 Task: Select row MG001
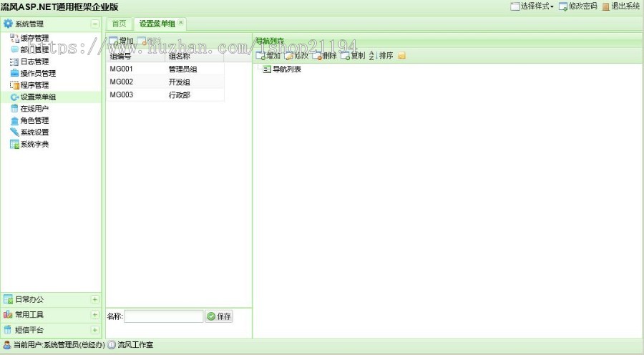(x=165, y=69)
